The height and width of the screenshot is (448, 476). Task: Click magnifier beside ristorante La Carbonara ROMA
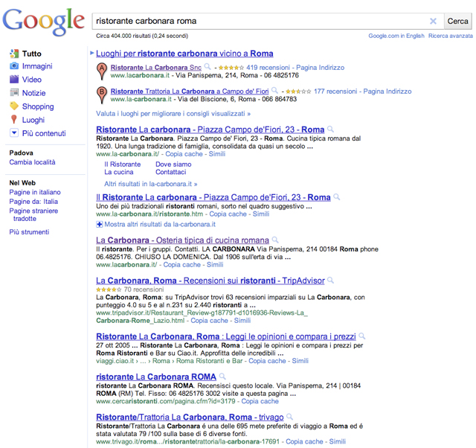[222, 377]
